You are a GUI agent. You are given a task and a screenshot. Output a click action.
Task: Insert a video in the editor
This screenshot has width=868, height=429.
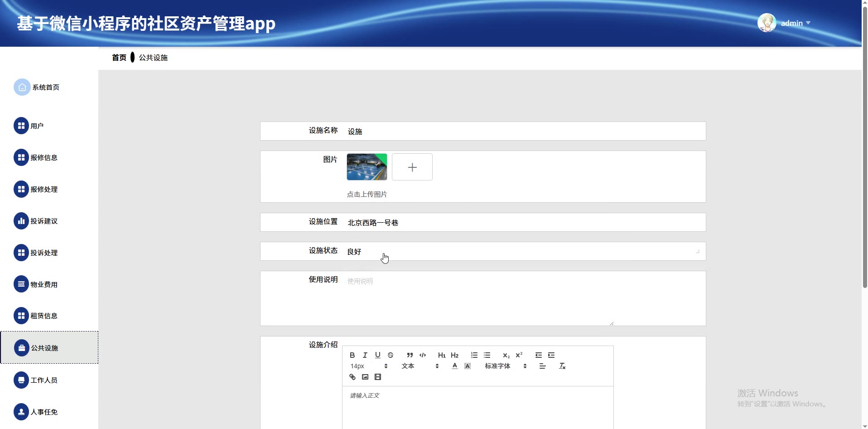coord(378,377)
